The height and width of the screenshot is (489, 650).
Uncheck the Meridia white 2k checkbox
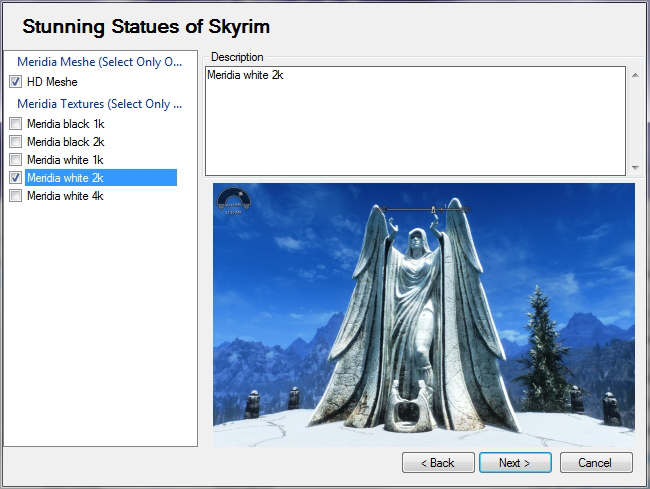pos(15,177)
